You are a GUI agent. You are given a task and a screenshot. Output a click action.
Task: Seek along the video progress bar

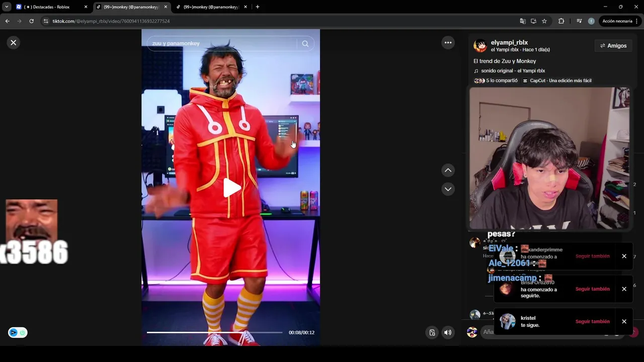[x=214, y=332]
